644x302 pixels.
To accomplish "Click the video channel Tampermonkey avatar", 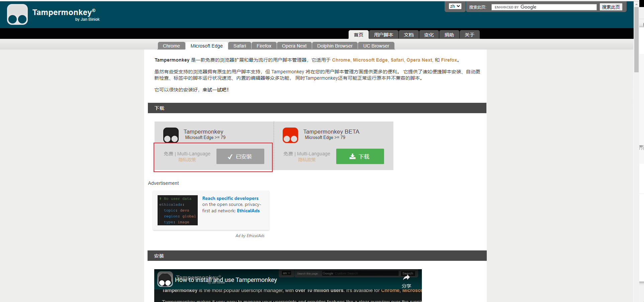I will 165,279.
